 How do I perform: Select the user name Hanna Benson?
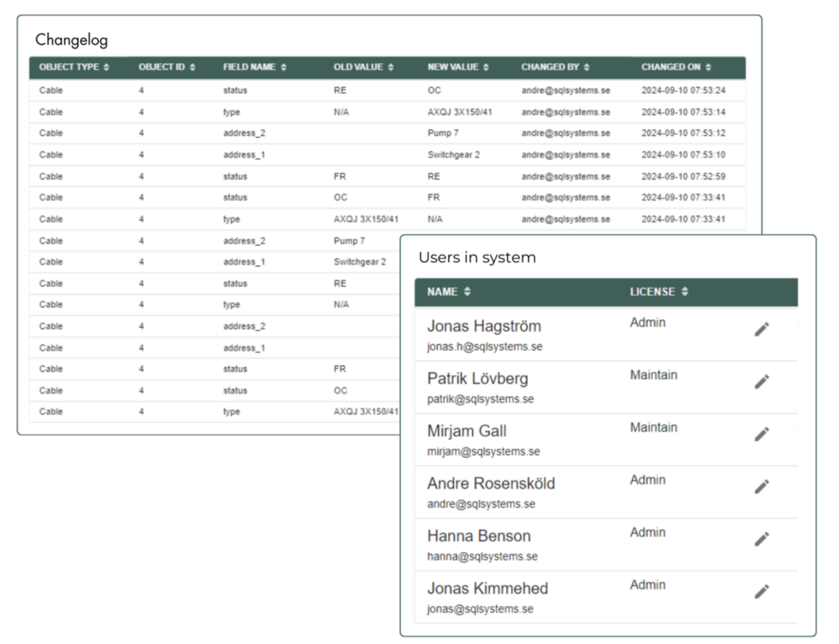479,536
